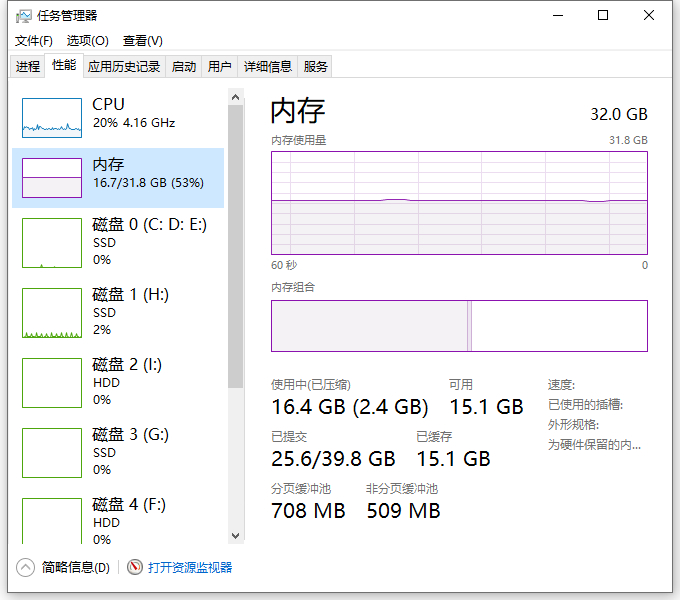Open the 文件(F) menu
This screenshot has height=600, width=680.
[x=34, y=41]
